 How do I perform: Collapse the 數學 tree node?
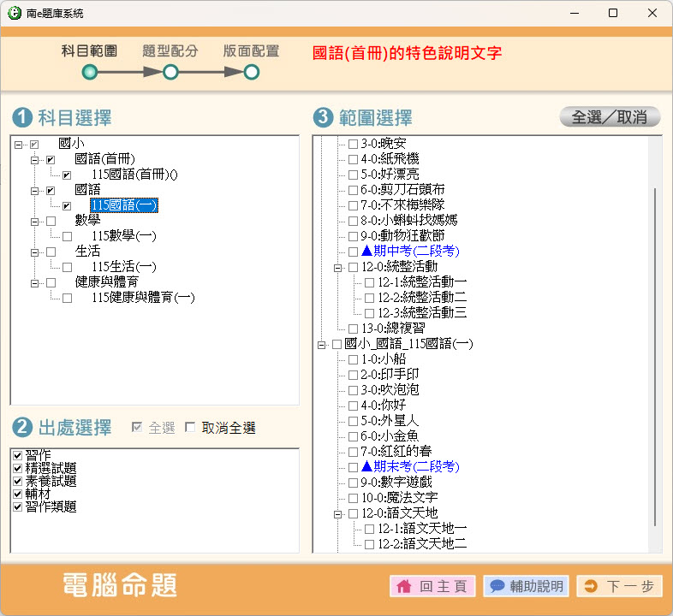(x=34, y=222)
